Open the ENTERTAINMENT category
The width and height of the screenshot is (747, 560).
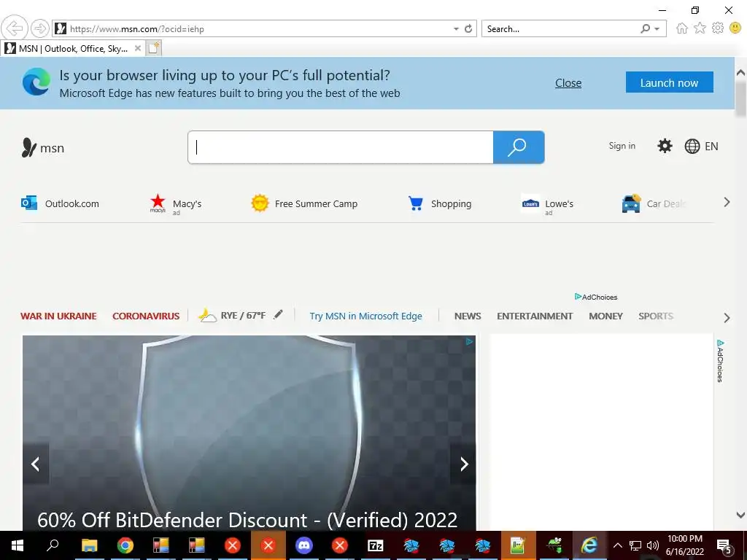tap(535, 316)
